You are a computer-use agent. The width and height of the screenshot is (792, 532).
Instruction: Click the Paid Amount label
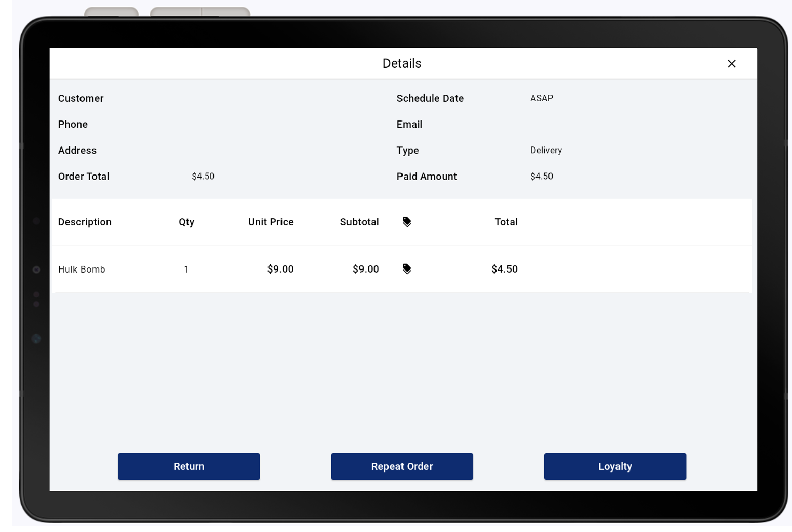point(427,176)
